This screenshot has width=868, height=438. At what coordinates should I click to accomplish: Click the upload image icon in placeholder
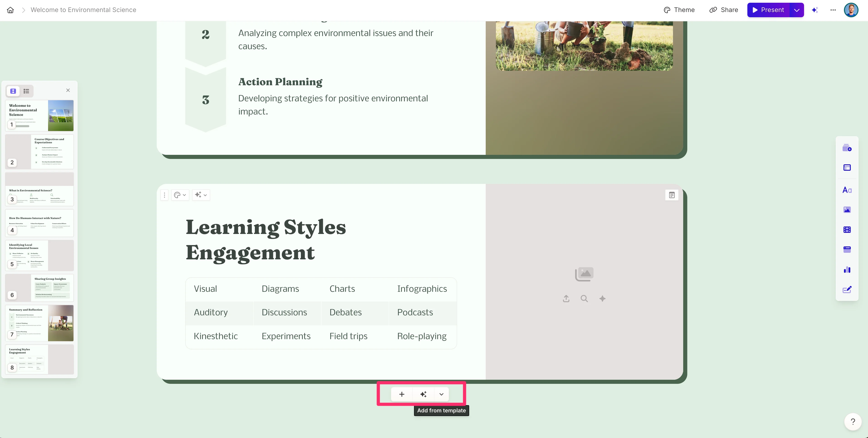tap(566, 299)
